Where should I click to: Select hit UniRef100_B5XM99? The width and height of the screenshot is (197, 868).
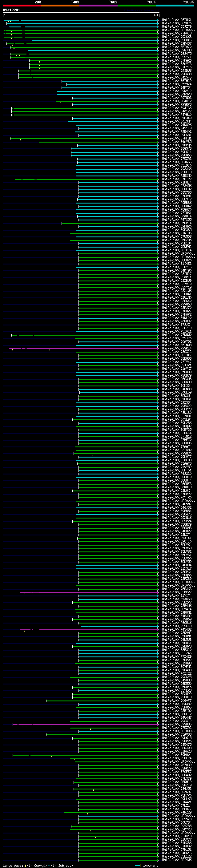(177, 694)
